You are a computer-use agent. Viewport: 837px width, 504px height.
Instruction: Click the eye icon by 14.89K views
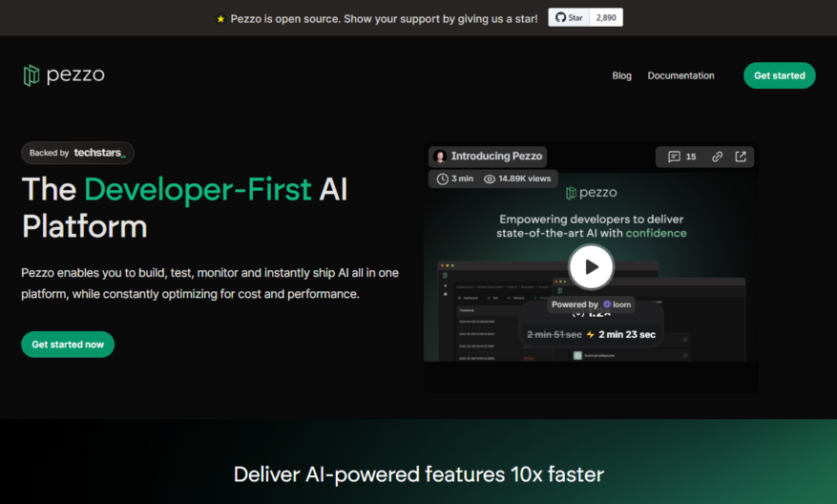[490, 178]
